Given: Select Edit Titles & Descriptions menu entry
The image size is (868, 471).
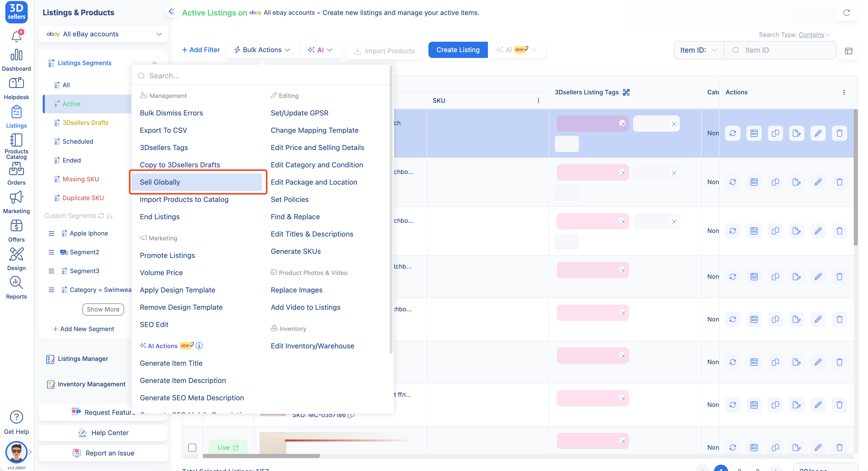Looking at the screenshot, I should (x=312, y=234).
